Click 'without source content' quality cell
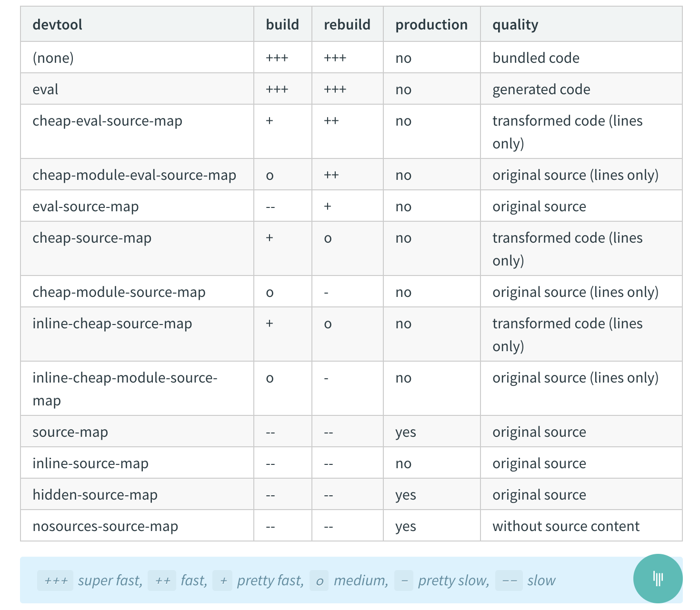This screenshot has width=700, height=610. [x=566, y=526]
